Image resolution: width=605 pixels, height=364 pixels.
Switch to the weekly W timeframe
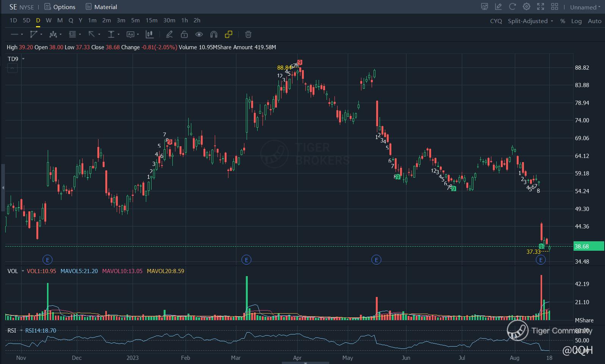pyautogui.click(x=48, y=20)
